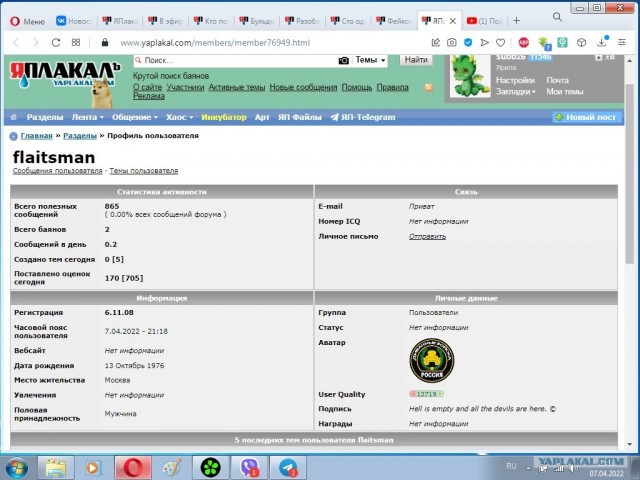
Task: Click Отправить personal message link
Action: tap(427, 236)
